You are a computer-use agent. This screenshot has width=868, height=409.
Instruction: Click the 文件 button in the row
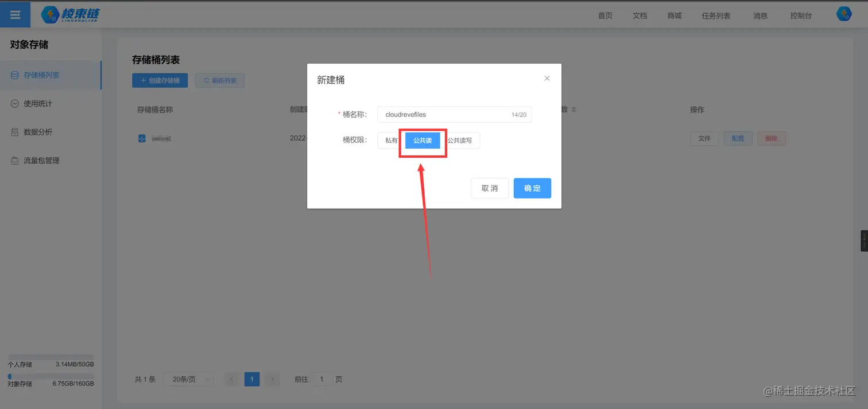point(704,138)
